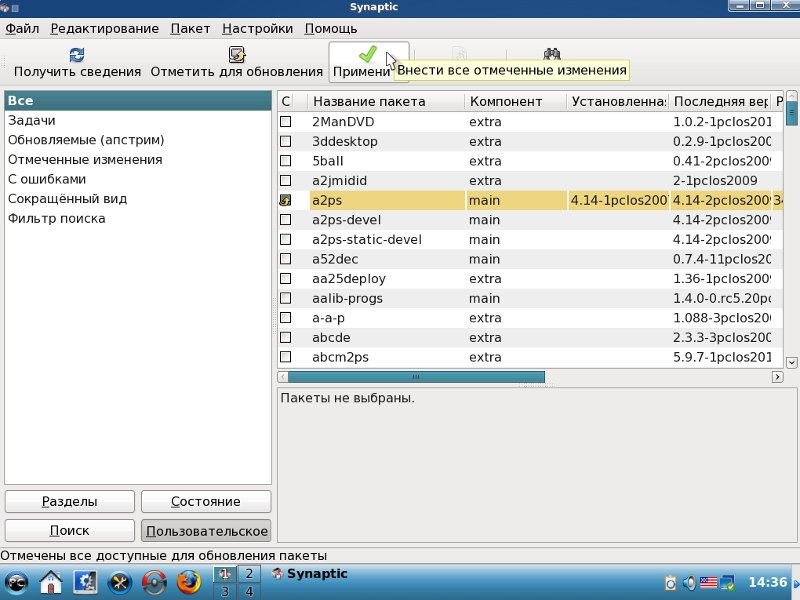Screen dimensions: 800x600
Task: Toggle the status box for package a2ps
Action: [x=285, y=200]
